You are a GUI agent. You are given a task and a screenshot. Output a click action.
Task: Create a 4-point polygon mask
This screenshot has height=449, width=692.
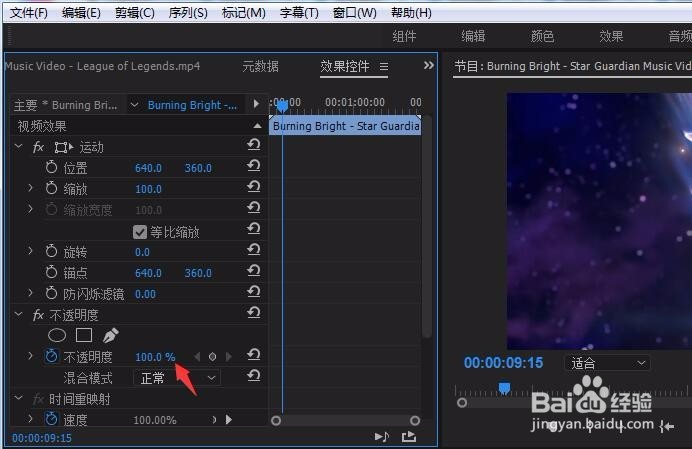[84, 336]
